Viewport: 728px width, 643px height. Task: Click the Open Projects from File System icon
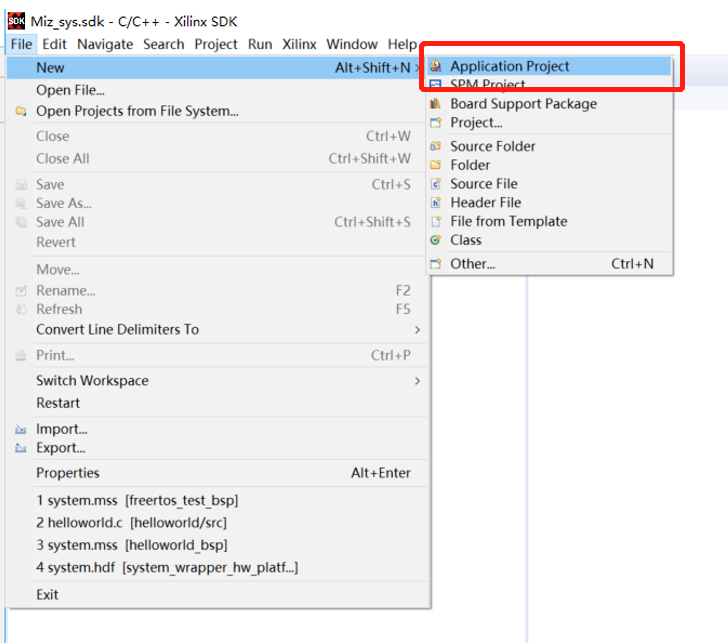pyautogui.click(x=21, y=111)
